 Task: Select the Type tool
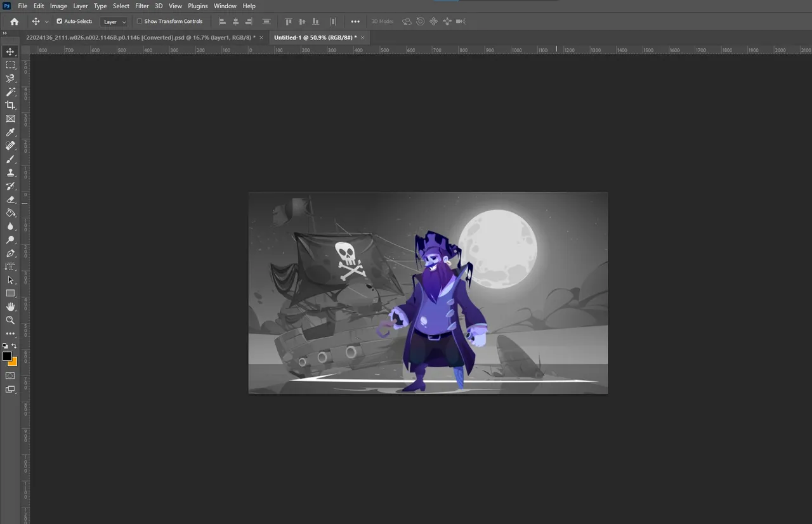pos(10,266)
